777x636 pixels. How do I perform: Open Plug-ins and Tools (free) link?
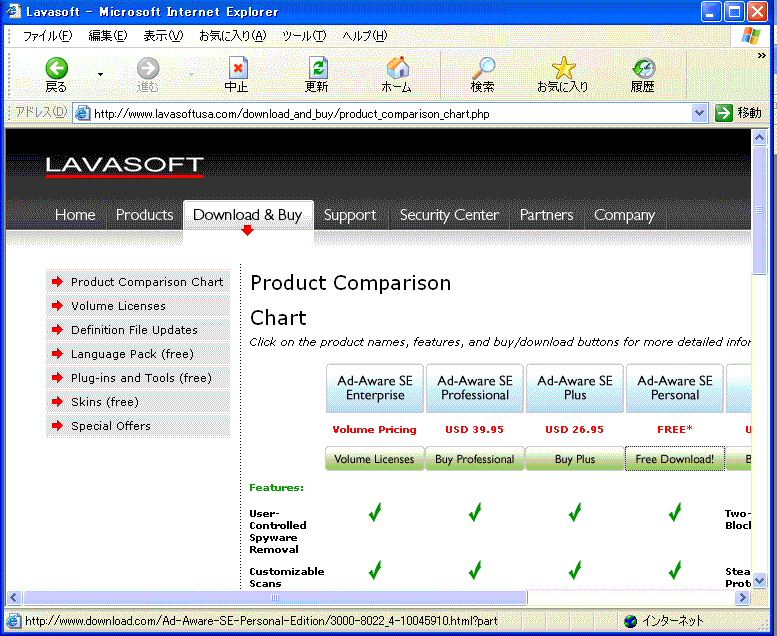pyautogui.click(x=141, y=378)
